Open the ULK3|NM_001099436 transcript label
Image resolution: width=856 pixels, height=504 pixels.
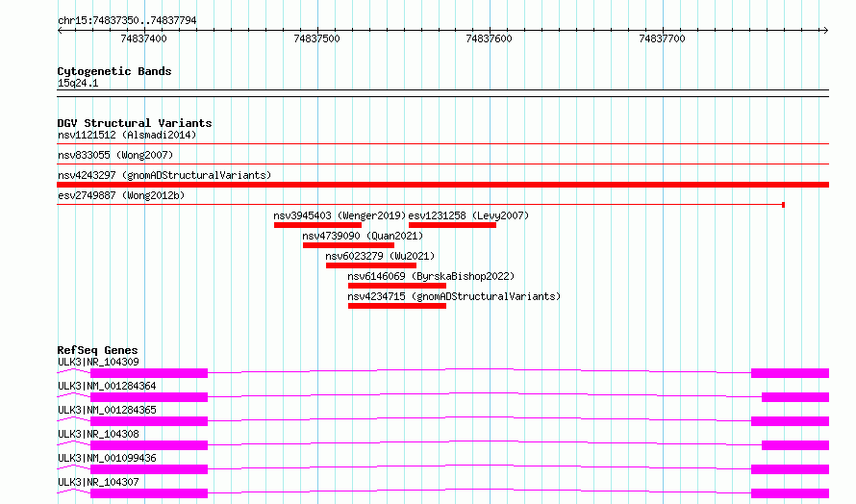pyautogui.click(x=107, y=458)
